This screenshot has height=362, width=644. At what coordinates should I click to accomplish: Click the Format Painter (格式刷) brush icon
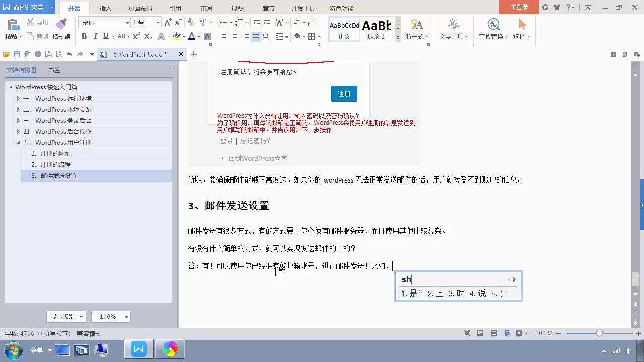pos(61,24)
